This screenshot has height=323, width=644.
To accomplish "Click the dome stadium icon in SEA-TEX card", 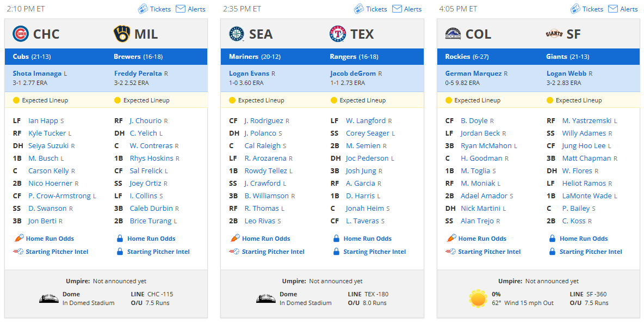I will pos(266,298).
